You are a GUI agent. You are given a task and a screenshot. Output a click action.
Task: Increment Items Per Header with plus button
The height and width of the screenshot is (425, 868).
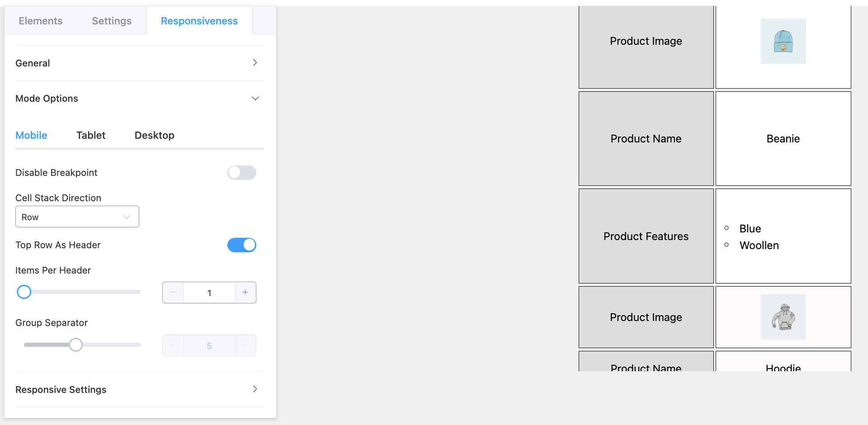tap(245, 293)
